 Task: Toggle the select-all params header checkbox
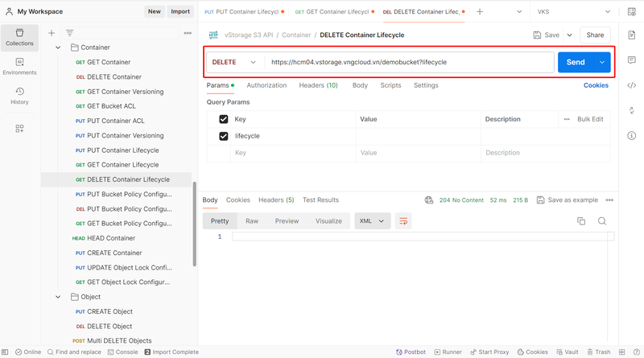224,119
